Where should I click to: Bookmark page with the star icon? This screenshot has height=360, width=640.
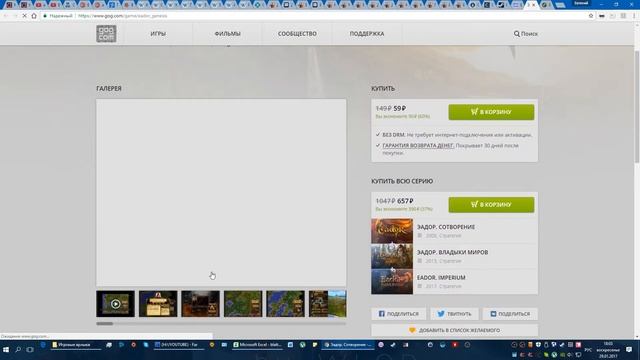pos(591,16)
